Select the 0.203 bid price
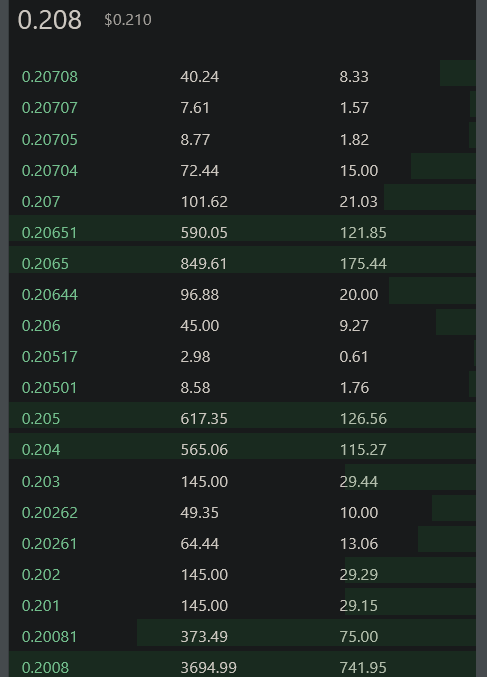 tap(41, 481)
